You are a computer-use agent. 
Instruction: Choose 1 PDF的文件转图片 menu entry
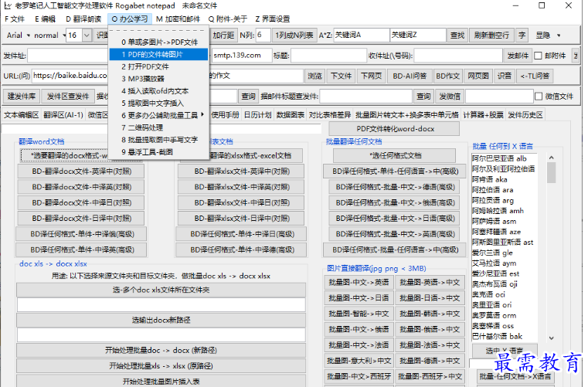[159, 54]
